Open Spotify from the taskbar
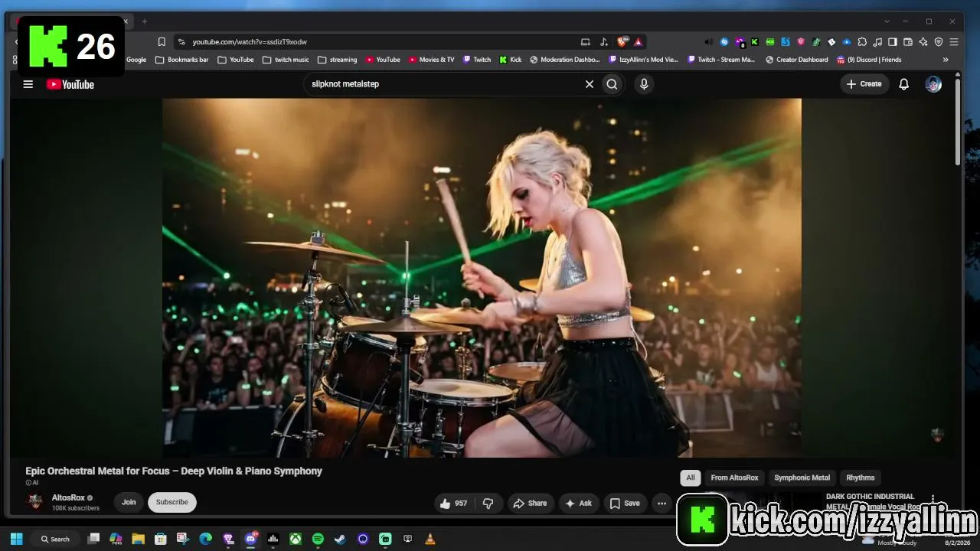 coord(318,539)
